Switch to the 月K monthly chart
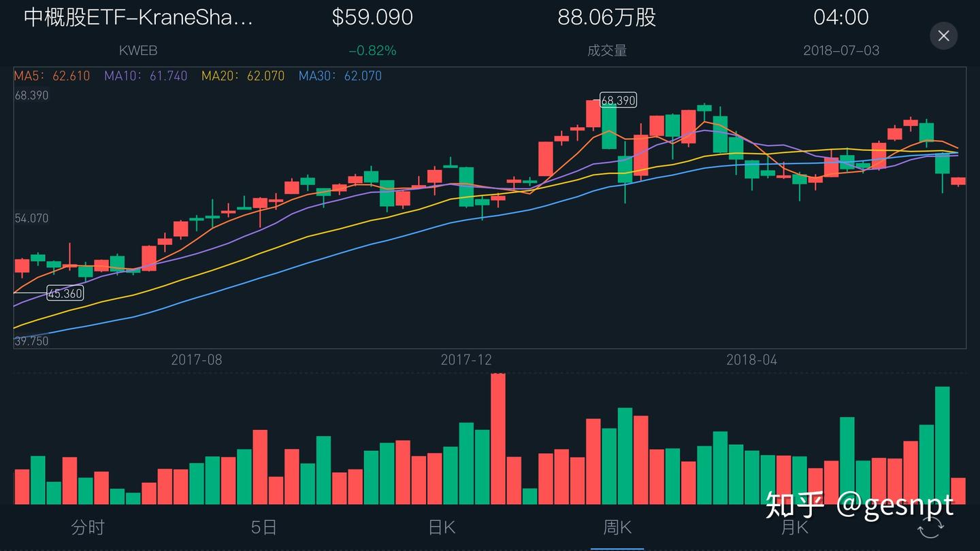Viewport: 980px width, 551px height. [x=795, y=527]
